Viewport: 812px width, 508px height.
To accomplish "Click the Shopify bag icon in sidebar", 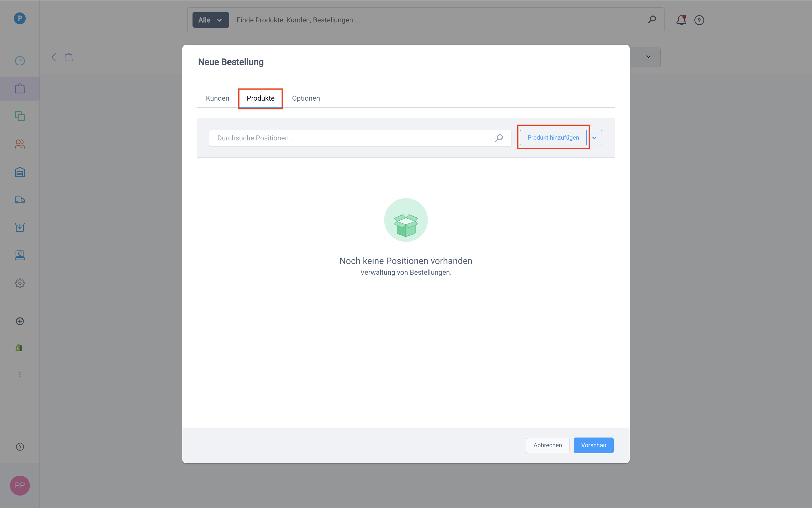I will [x=19, y=348].
